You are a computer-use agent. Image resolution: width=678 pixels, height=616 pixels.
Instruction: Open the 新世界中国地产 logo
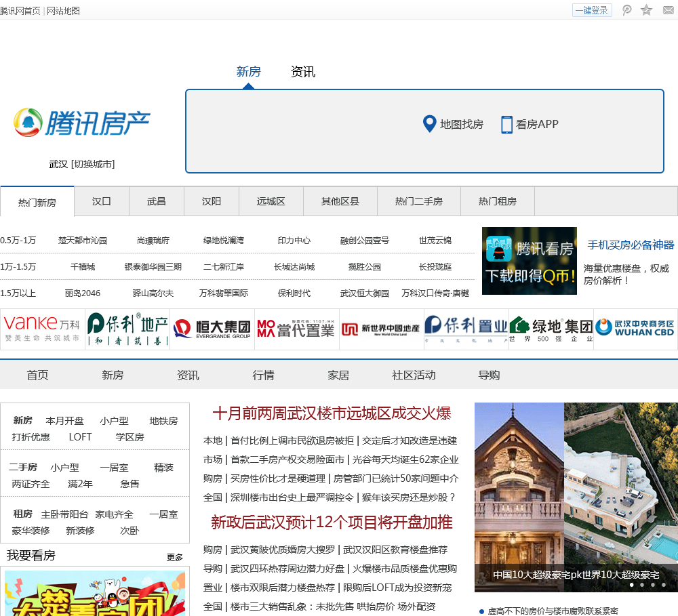click(x=381, y=329)
